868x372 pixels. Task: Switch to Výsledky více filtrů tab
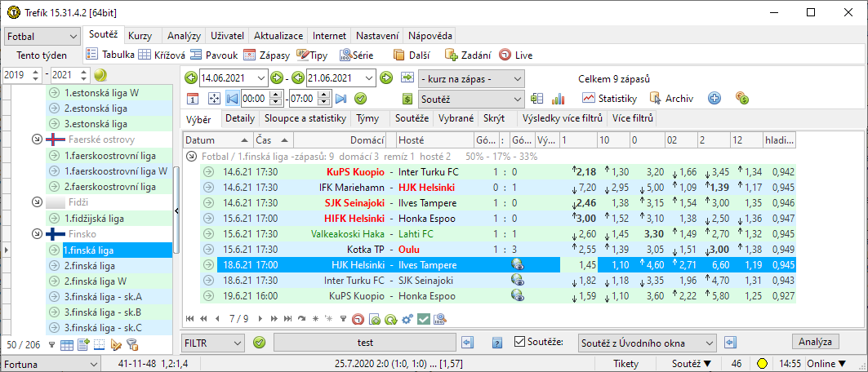[561, 118]
